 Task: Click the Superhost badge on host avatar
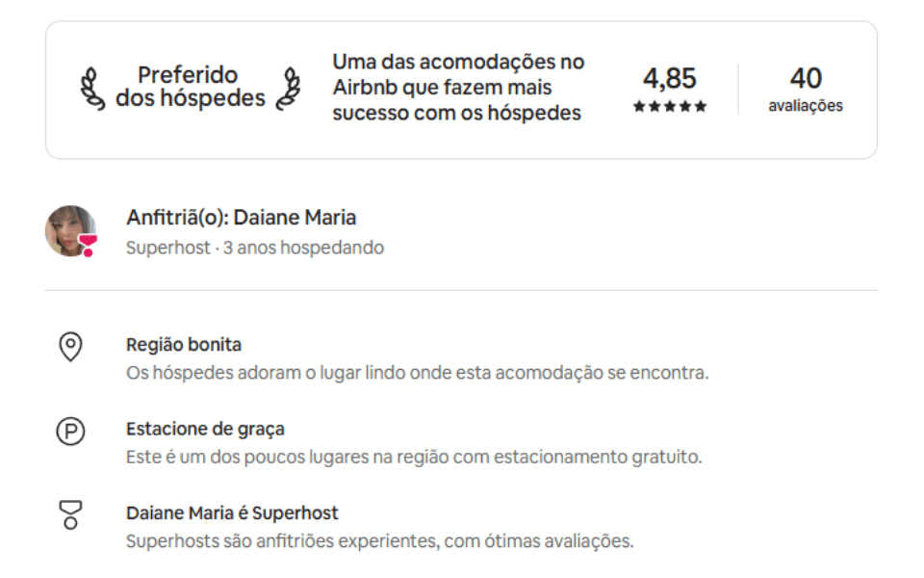tap(88, 247)
